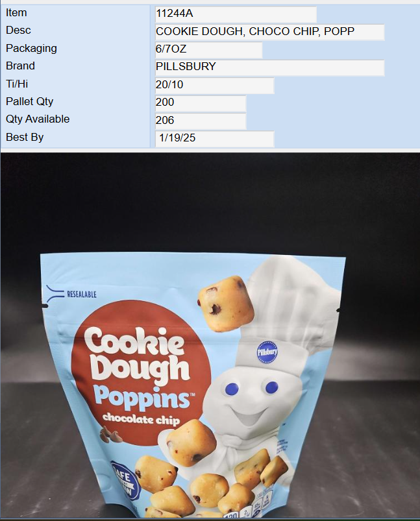Select the Pallet Qty field showing 200

point(201,103)
